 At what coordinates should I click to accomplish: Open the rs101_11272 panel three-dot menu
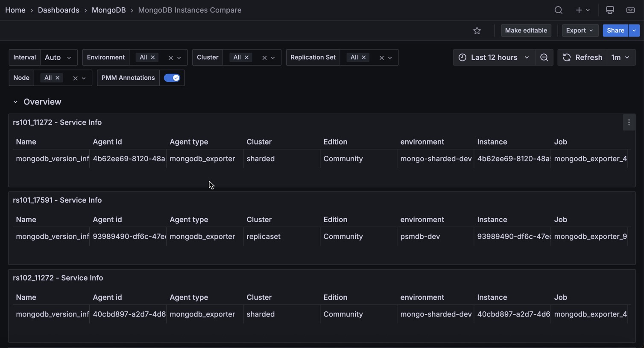pyautogui.click(x=629, y=123)
